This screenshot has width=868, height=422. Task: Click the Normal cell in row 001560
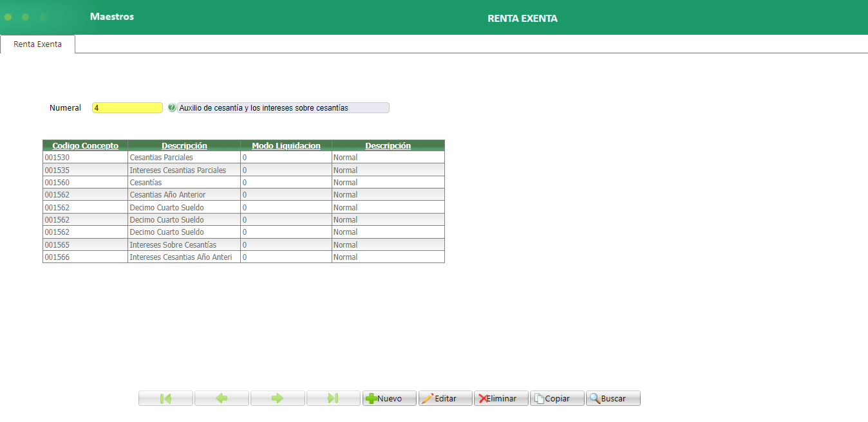point(388,183)
